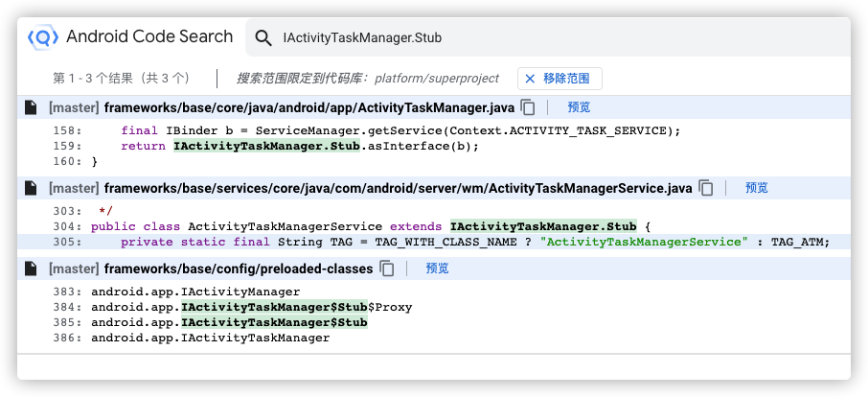Click the file icon beside preloaded-classes
Viewport: 868px width, 397px height.
(x=31, y=269)
